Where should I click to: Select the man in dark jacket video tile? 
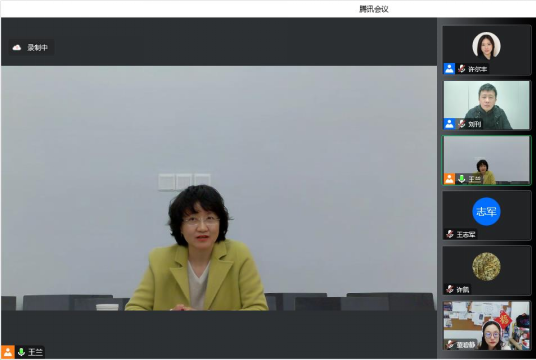click(486, 105)
